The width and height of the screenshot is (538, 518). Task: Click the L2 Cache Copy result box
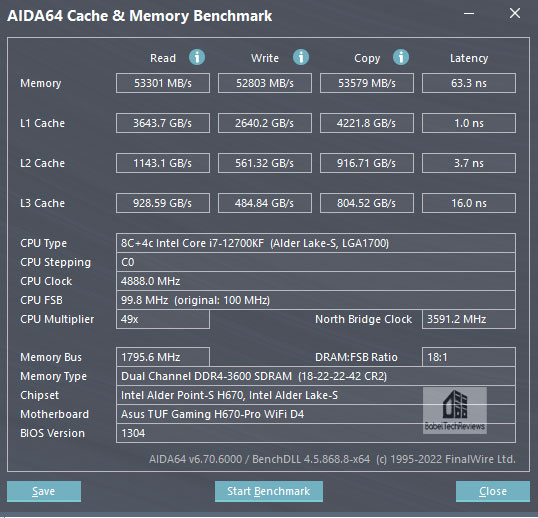click(x=367, y=163)
